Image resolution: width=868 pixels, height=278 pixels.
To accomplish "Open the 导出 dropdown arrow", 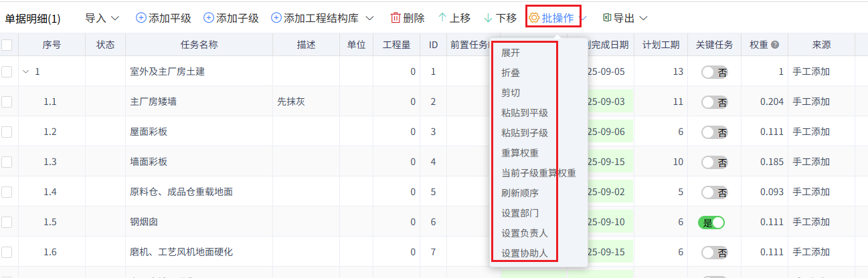I will click(x=644, y=18).
